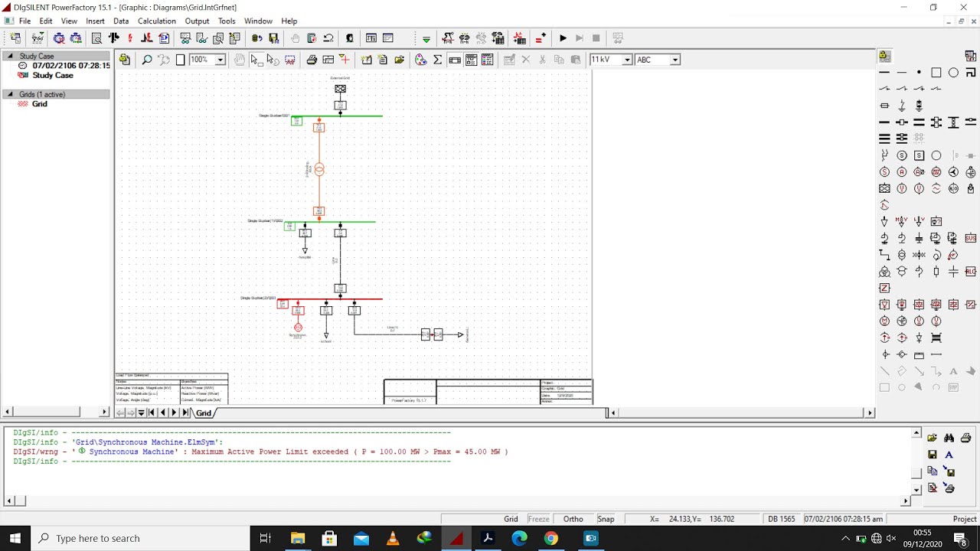Select the Study Case entry
Viewport: 980px width, 551px height.
tap(53, 75)
